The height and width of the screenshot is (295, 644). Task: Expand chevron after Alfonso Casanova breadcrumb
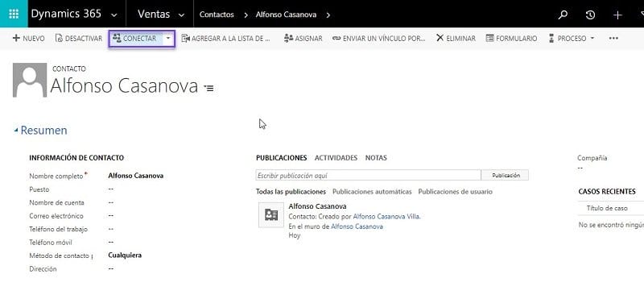[x=328, y=15]
